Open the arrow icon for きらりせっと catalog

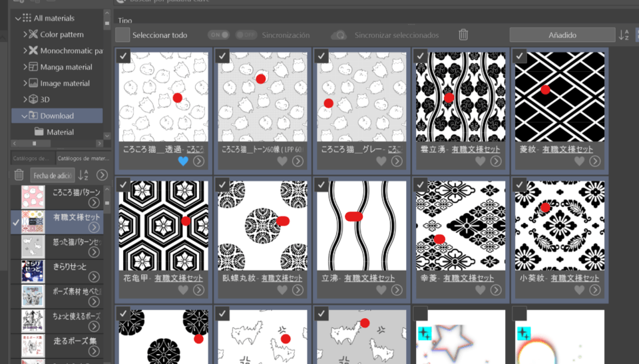click(x=94, y=277)
